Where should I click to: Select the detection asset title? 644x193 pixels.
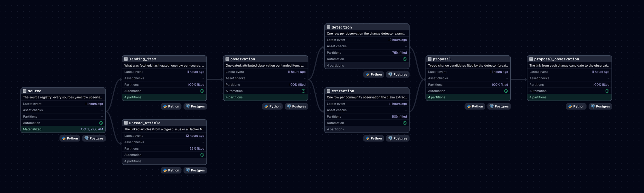[x=342, y=27]
